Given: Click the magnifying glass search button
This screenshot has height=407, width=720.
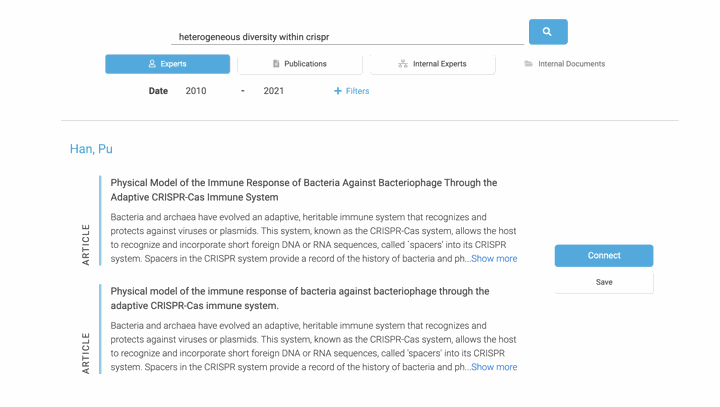Looking at the screenshot, I should (548, 32).
